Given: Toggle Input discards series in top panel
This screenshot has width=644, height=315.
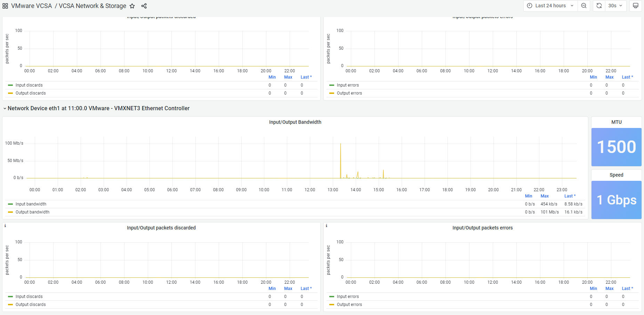Looking at the screenshot, I should tap(29, 85).
